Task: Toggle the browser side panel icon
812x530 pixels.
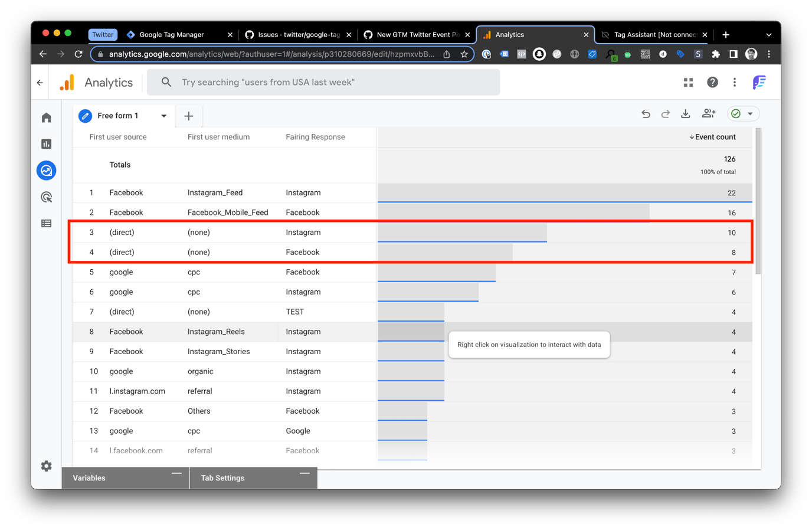Action: (734, 54)
